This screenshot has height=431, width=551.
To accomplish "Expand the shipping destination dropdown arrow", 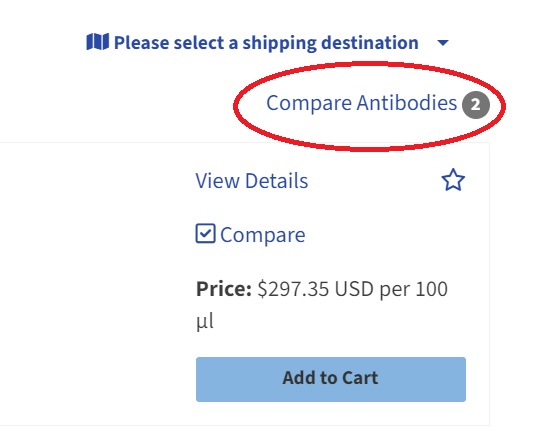I will pyautogui.click(x=443, y=43).
